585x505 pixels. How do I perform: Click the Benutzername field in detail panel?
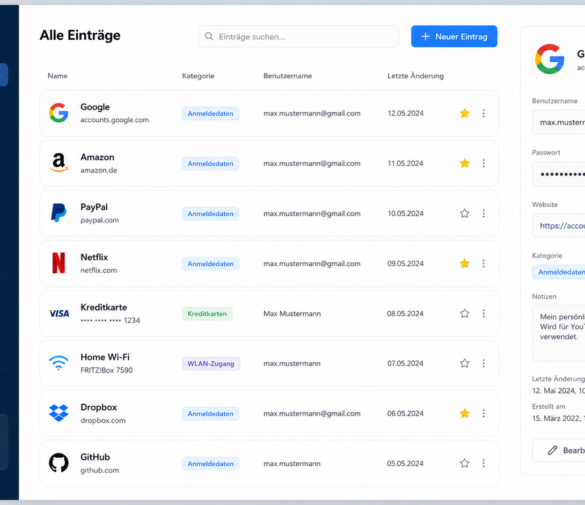click(x=559, y=122)
